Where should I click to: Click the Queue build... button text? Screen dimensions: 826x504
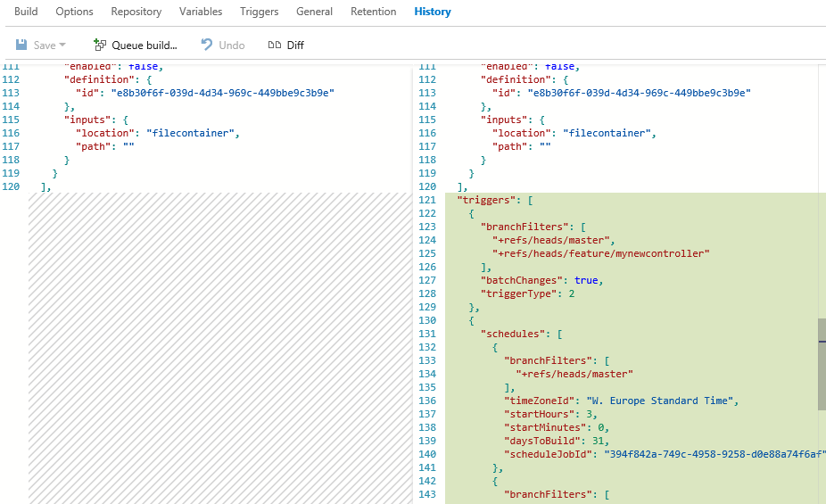click(x=145, y=45)
